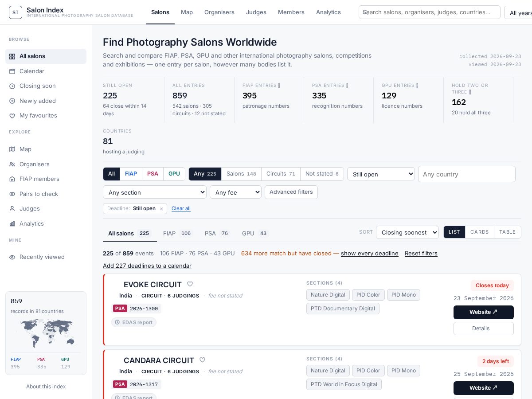Select the FIAP 106 results tab
The image size is (532, 399).
178,233
